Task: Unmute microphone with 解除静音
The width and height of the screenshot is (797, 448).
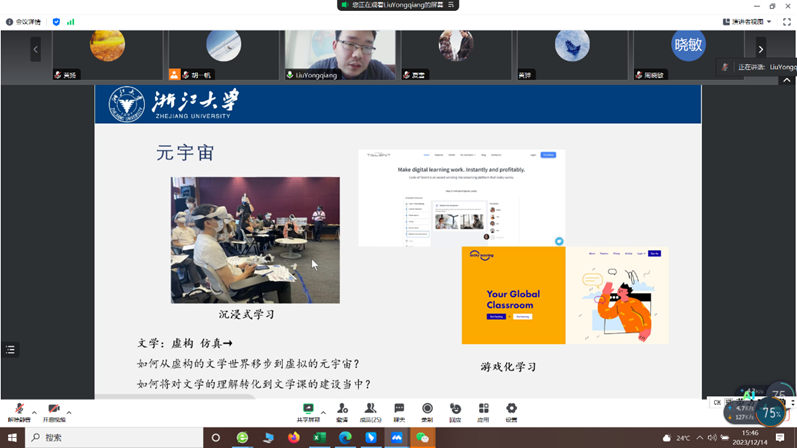Action: [18, 412]
